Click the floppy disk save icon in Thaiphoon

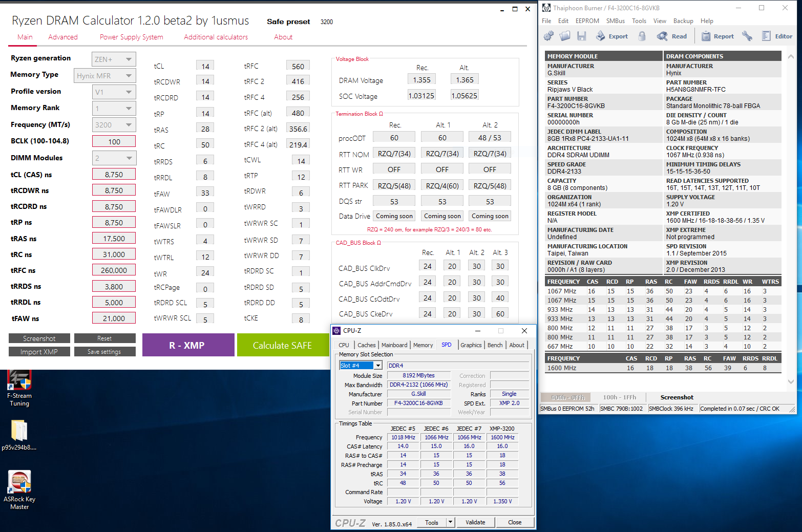tap(581, 36)
